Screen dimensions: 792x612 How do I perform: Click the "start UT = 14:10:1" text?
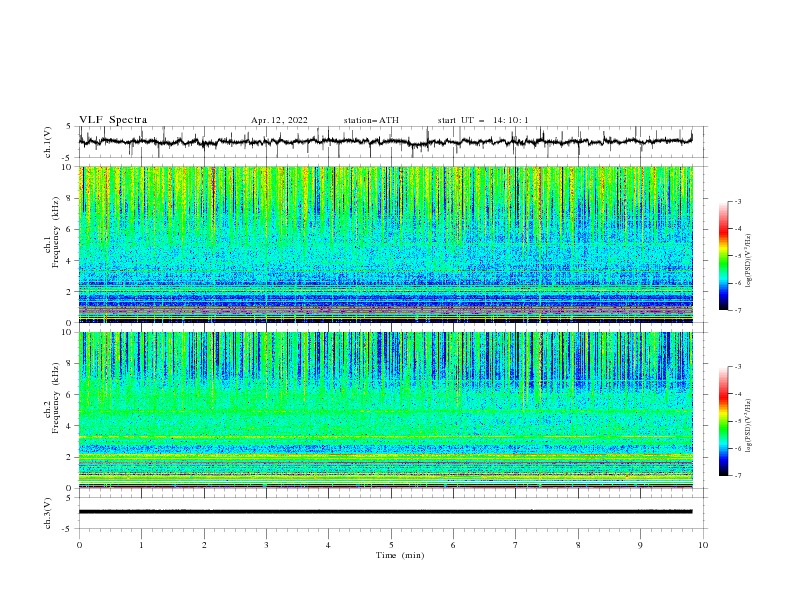click(483, 120)
